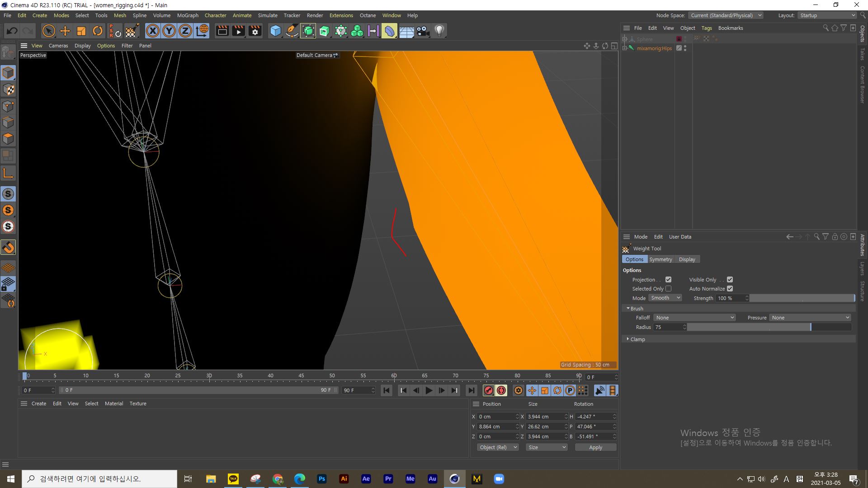Play the animation forwards
This screenshot has width=868, height=488.
(x=429, y=390)
